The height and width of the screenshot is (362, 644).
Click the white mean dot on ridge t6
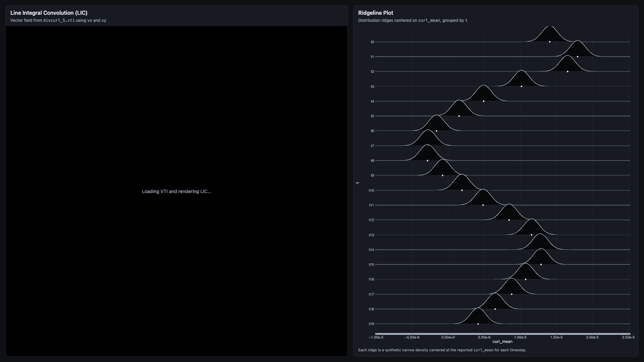point(436,131)
